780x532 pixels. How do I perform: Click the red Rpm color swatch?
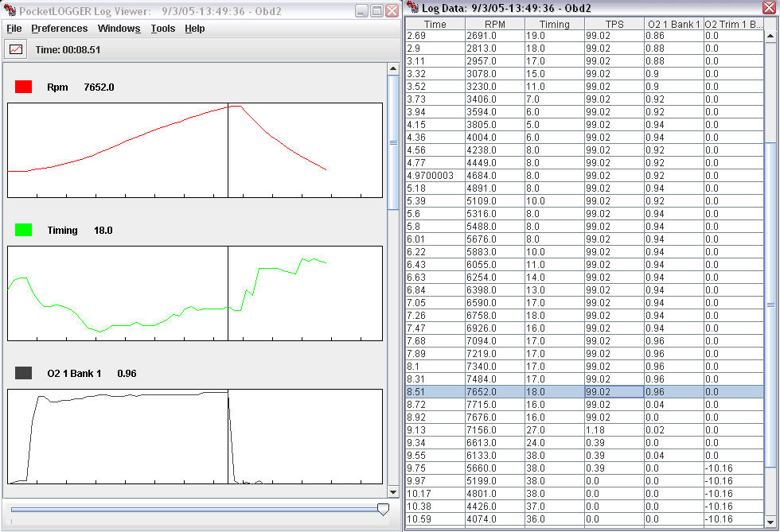[x=24, y=87]
